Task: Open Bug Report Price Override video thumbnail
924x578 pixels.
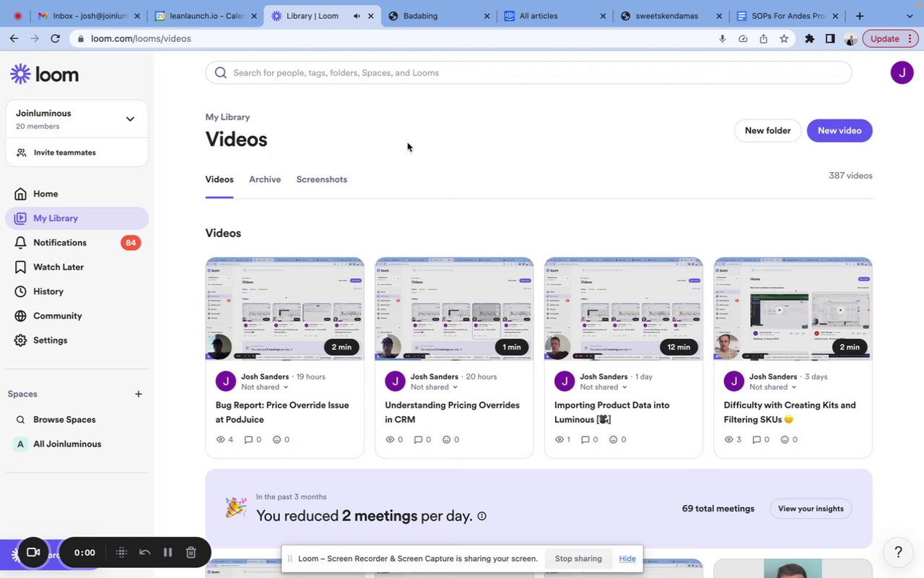Action: pos(284,309)
